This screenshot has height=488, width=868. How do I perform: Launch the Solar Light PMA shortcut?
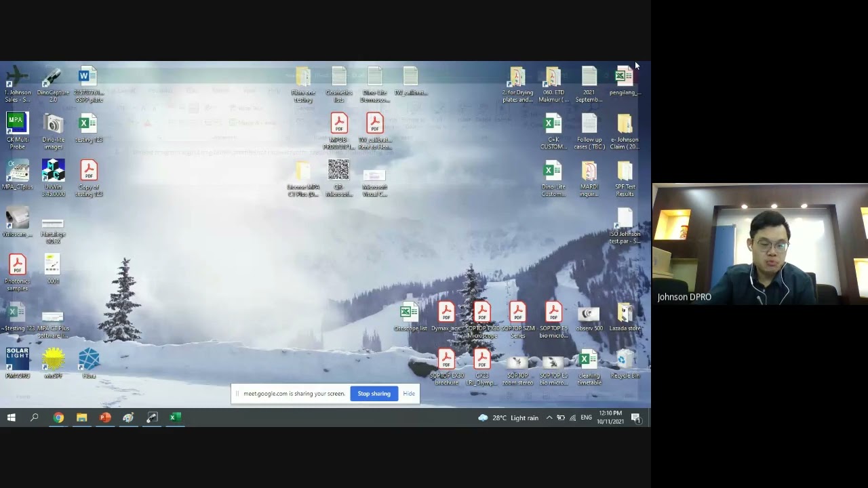point(17,363)
